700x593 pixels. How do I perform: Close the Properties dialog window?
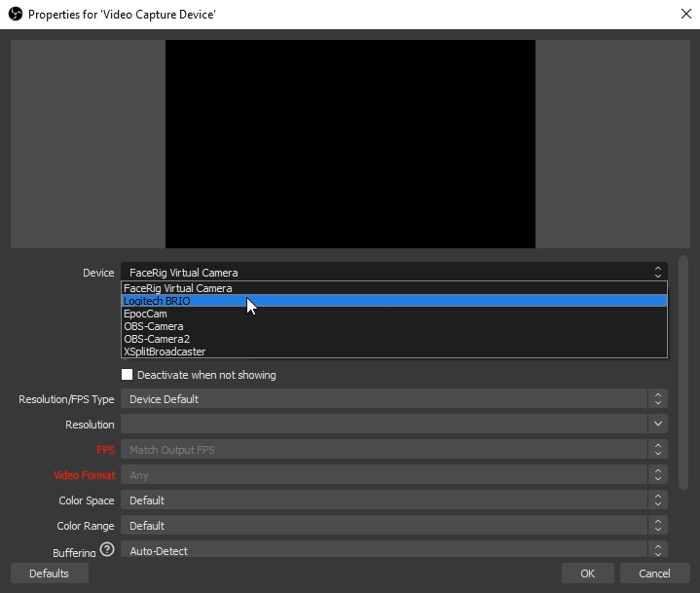click(x=684, y=15)
